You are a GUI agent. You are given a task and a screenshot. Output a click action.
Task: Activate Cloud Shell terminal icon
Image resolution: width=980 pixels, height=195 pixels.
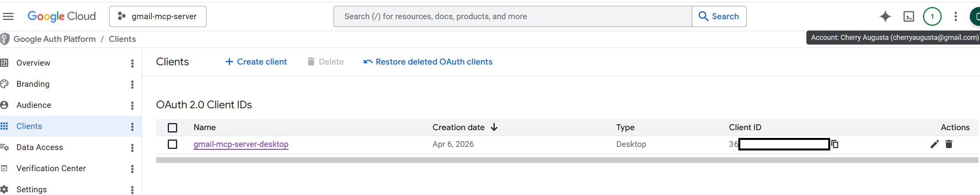click(909, 16)
